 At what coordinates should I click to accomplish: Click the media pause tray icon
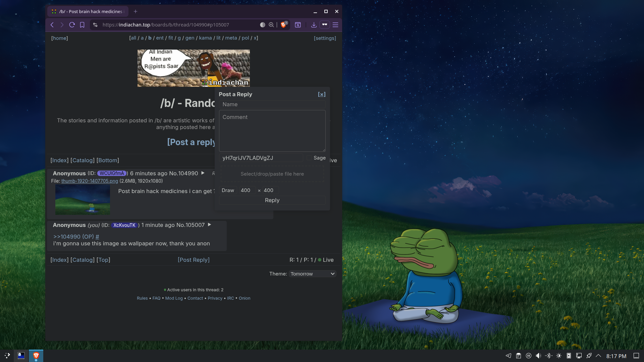pos(529,356)
